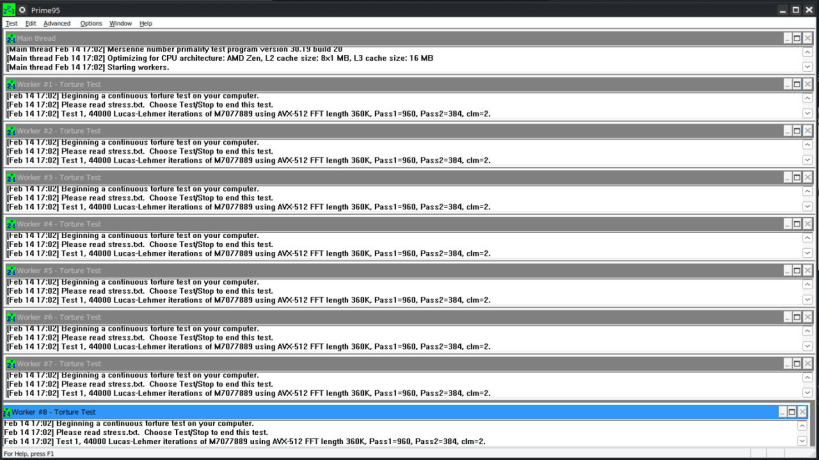Maximize the Prime95 main window
The image size is (819, 460).
point(795,10)
